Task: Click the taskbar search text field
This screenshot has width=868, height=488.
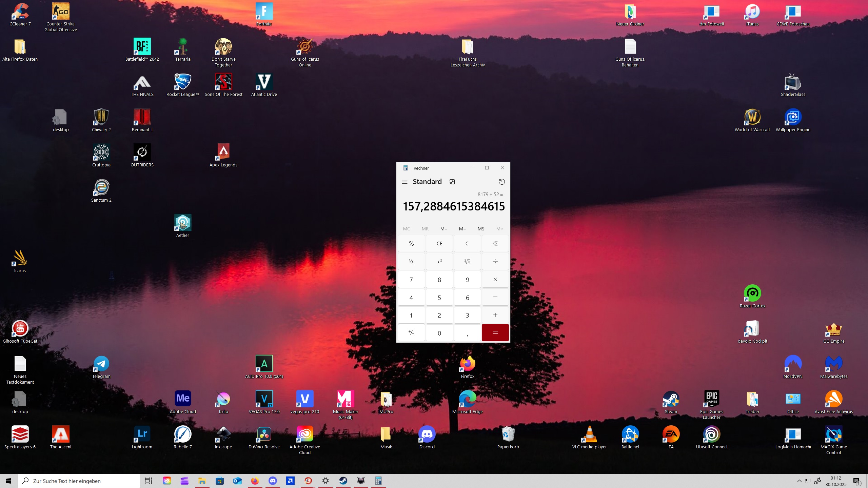Action: tap(81, 481)
